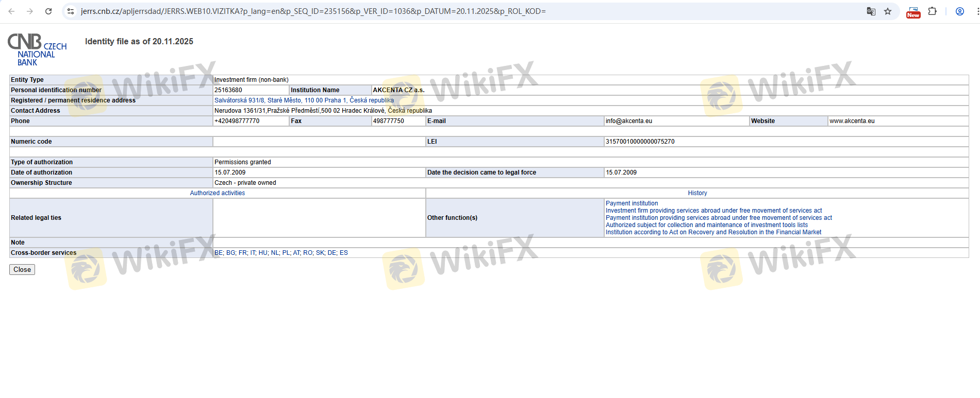Click the Nerudova contact address text
The height and width of the screenshot is (398, 980).
pyautogui.click(x=323, y=111)
